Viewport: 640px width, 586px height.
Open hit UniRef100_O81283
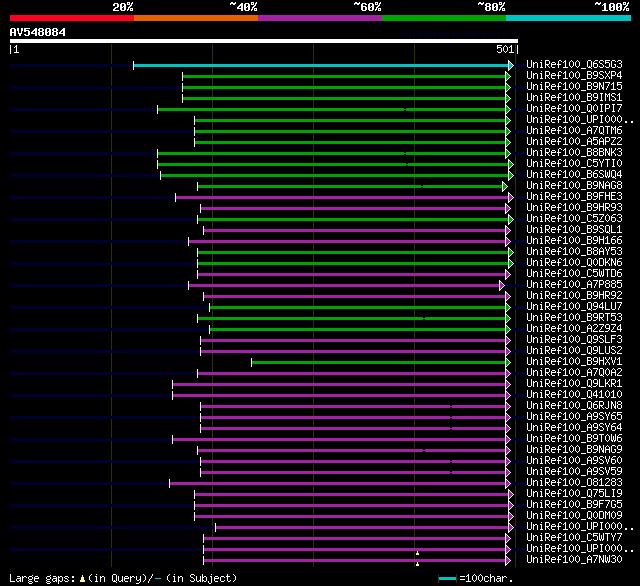point(574,483)
